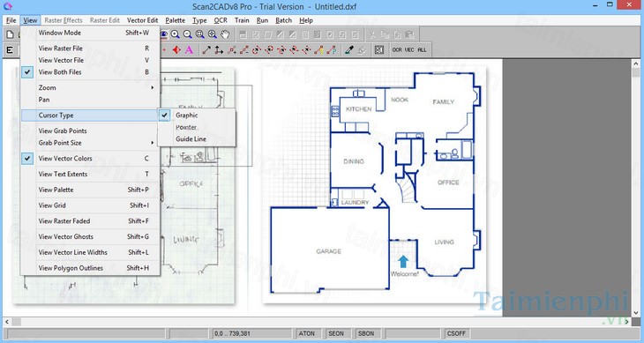Screen dimensions: 644x343
Task: Click the scissors Cut icon
Action: click(x=372, y=35)
